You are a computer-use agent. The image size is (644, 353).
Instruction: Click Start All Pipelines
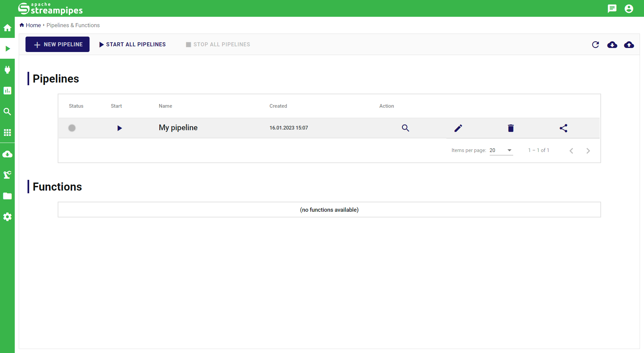coord(132,44)
